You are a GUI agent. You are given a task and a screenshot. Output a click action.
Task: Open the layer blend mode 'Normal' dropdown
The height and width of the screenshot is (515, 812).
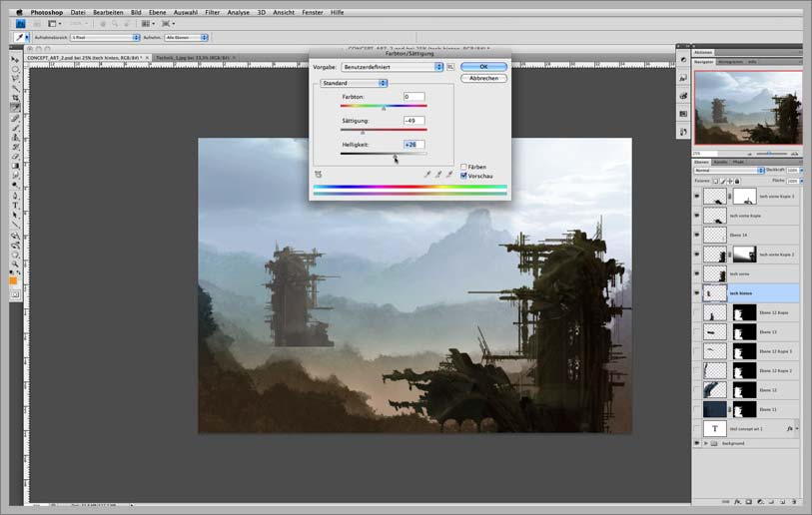[729, 171]
